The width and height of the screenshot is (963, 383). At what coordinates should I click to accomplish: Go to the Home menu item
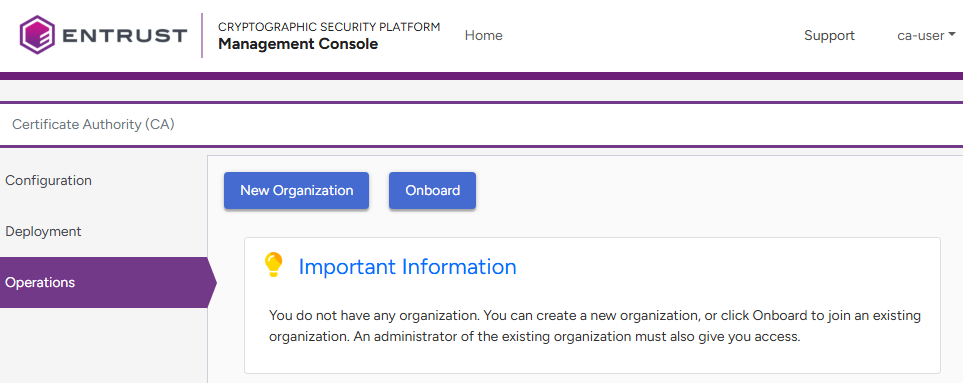tap(483, 36)
